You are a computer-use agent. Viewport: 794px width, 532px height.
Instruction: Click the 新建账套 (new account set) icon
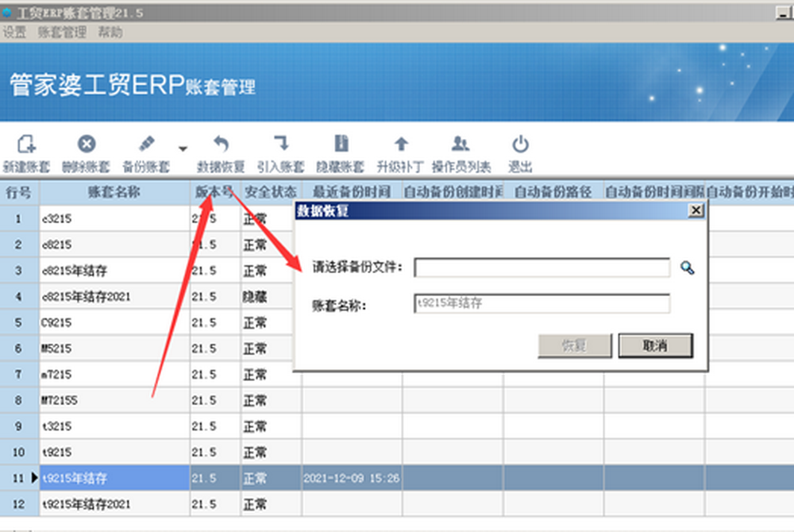pos(25,145)
